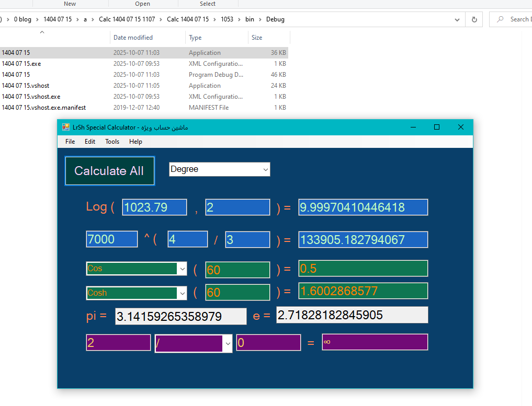Expand the address bar history chevron
532x406 pixels.
(458, 19)
